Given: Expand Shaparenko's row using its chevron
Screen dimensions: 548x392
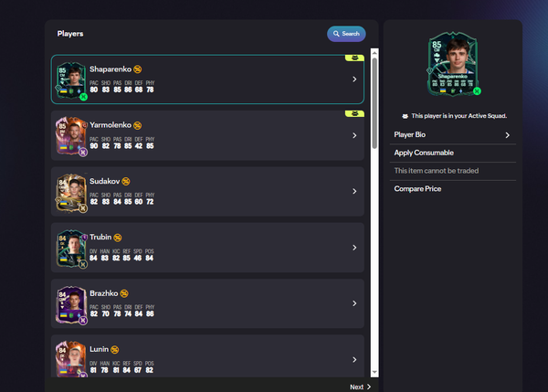Looking at the screenshot, I should click(x=353, y=79).
